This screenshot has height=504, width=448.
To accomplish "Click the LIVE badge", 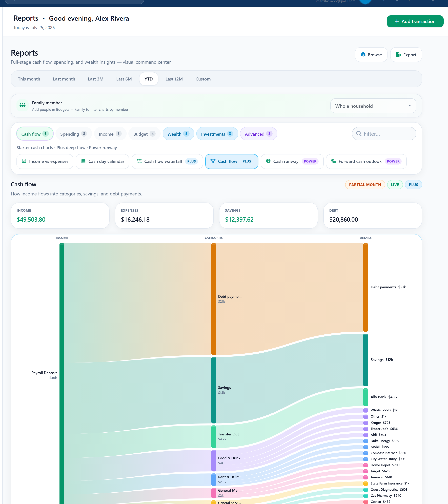I will (x=395, y=185).
